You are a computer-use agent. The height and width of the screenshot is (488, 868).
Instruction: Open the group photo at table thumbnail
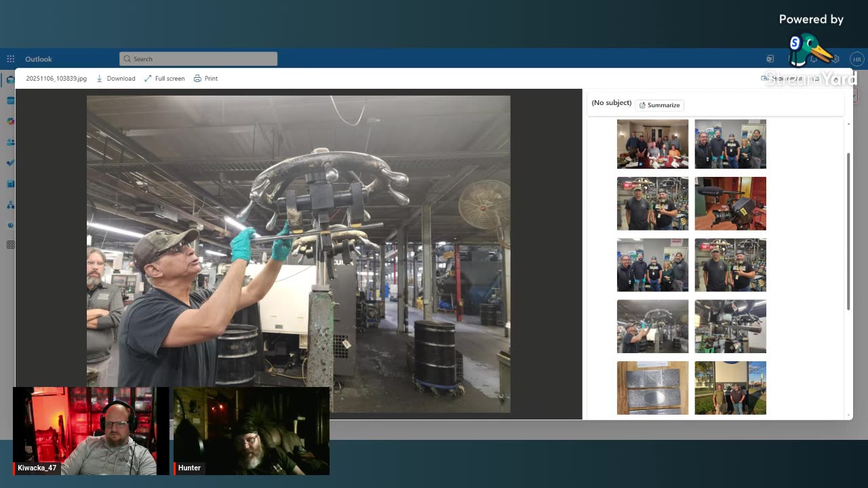point(652,144)
